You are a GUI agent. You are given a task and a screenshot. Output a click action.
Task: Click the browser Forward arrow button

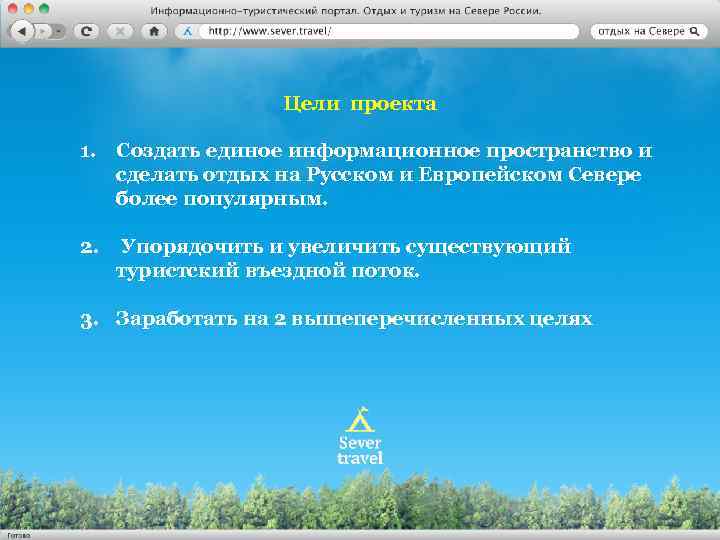(x=43, y=31)
